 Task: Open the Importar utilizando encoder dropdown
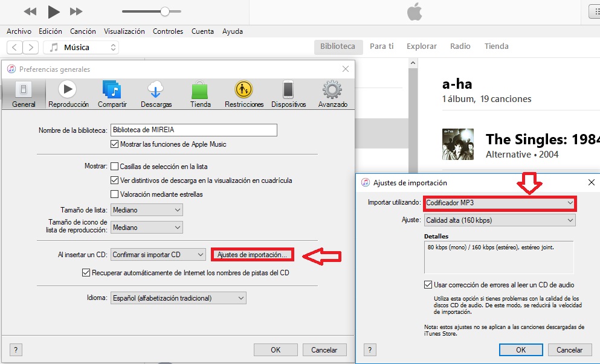499,203
